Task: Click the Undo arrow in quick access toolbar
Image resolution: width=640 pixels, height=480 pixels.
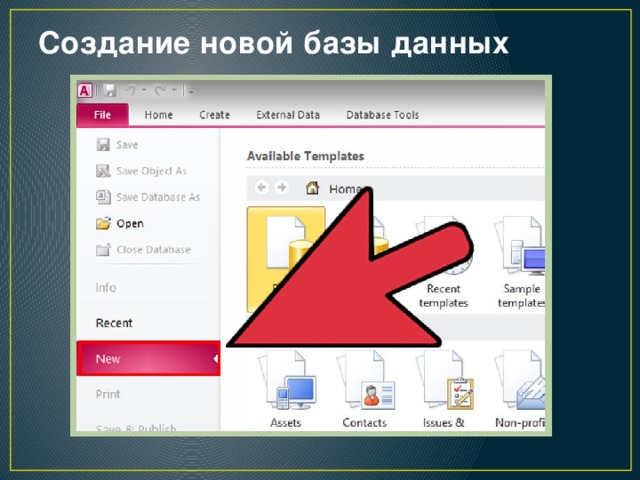Action: [131, 90]
